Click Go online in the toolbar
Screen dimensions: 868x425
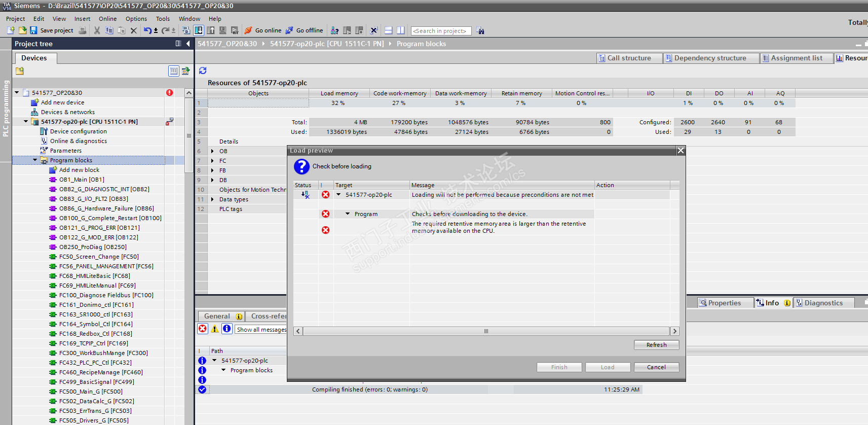263,30
